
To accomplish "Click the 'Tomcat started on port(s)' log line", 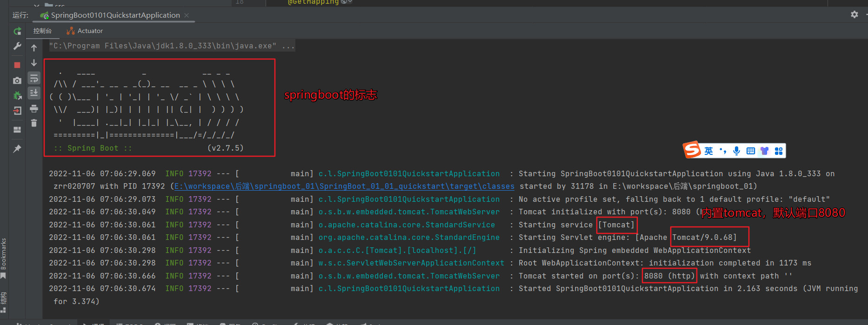I will (420, 276).
